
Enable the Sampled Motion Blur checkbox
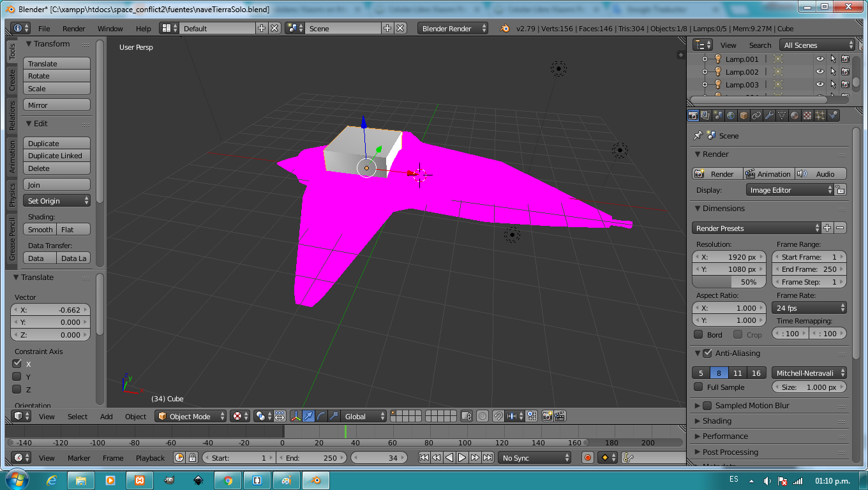[x=707, y=405]
